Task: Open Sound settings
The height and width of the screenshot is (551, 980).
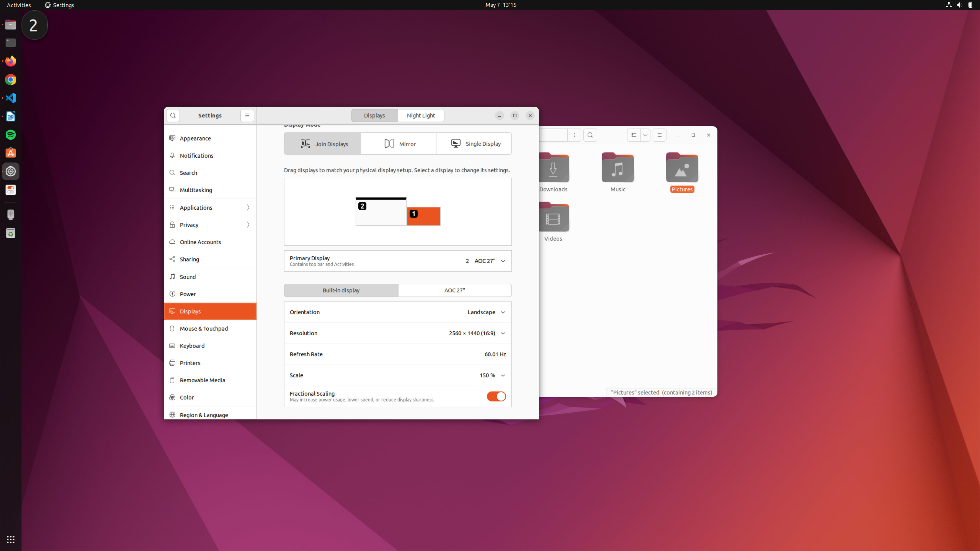Action: click(x=210, y=277)
